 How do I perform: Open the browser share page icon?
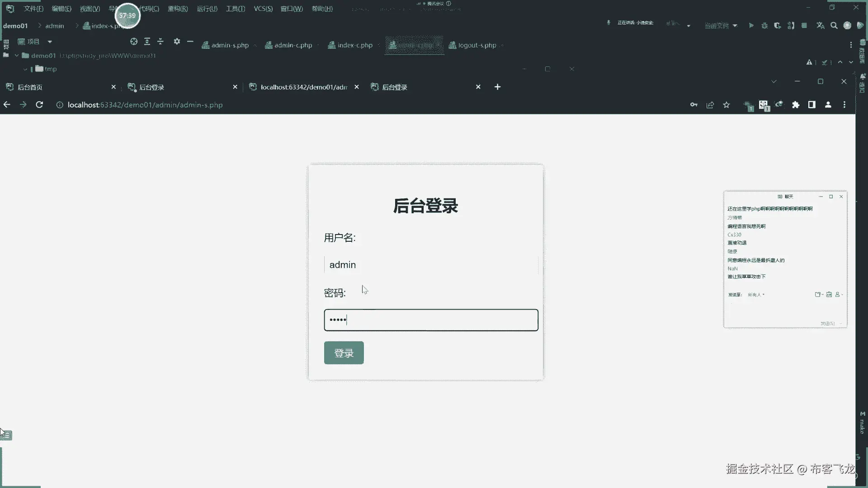point(710,105)
